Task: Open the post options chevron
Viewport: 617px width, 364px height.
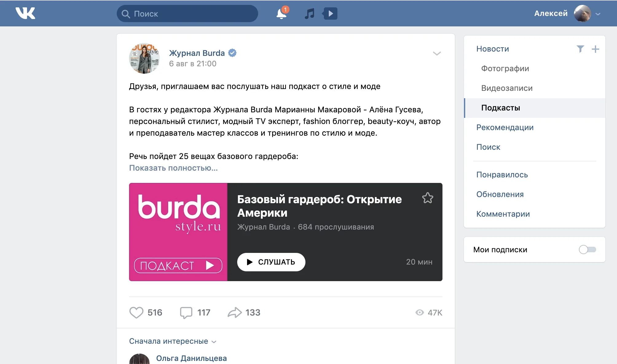Action: pyautogui.click(x=437, y=53)
